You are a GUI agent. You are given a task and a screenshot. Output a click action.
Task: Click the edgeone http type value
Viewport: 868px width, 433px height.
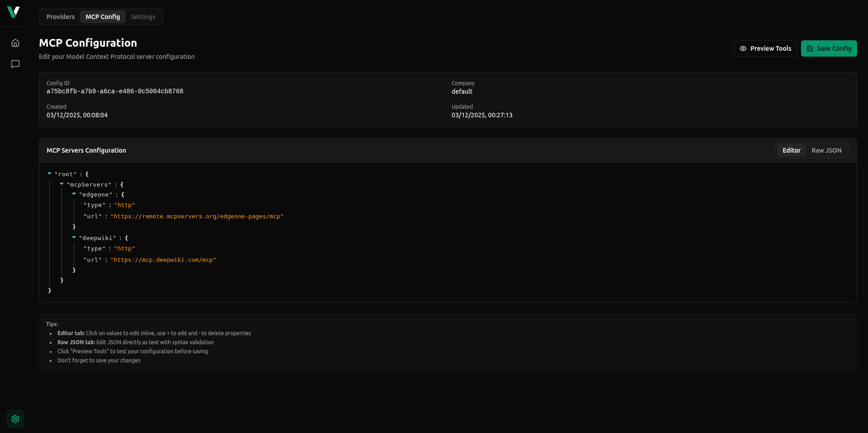(125, 205)
